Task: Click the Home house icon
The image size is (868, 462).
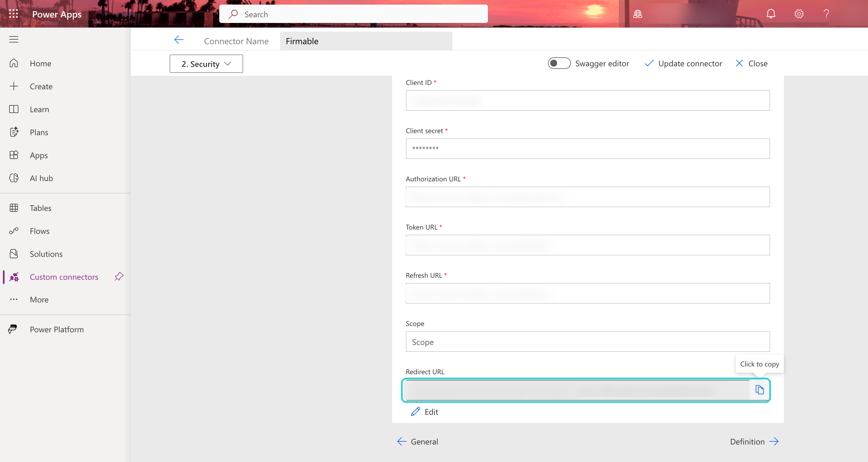Action: (14, 63)
